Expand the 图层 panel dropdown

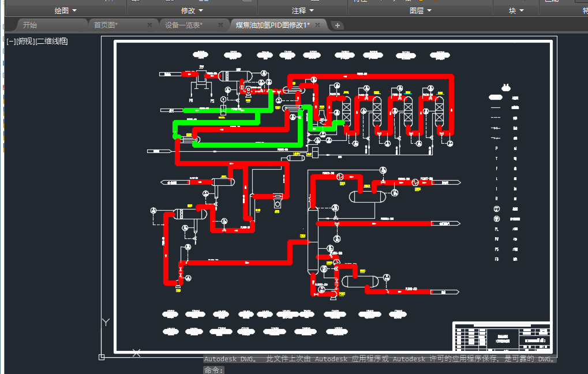click(421, 10)
